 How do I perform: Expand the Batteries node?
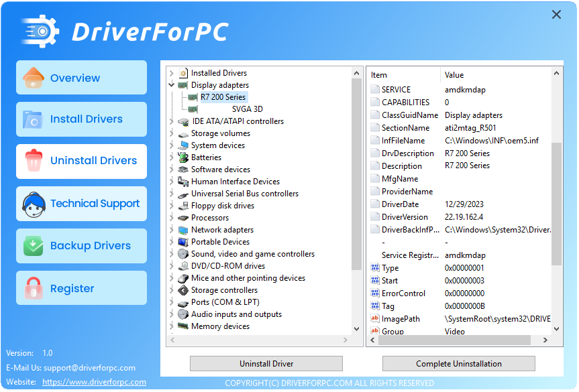pyautogui.click(x=172, y=157)
